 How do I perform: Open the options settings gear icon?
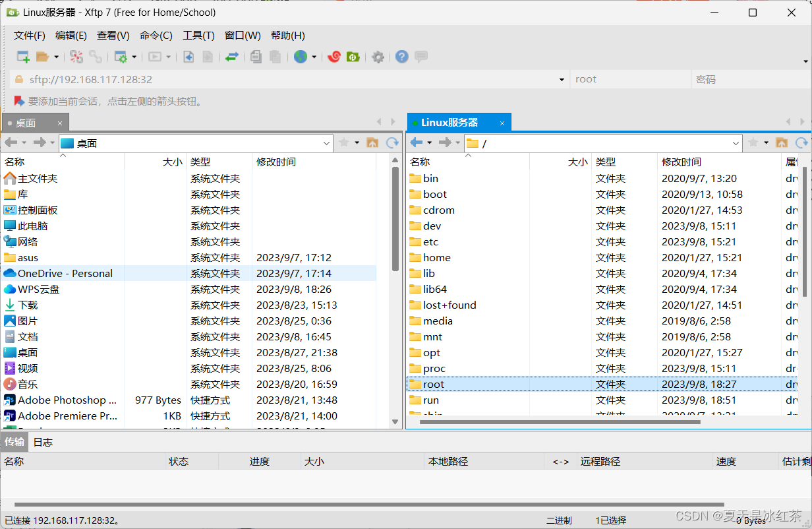point(378,57)
